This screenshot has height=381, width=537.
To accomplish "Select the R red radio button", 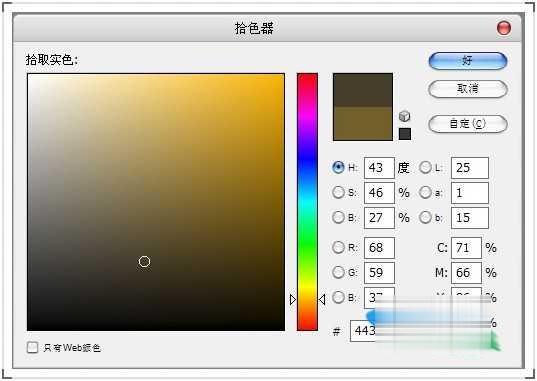I will coord(338,247).
